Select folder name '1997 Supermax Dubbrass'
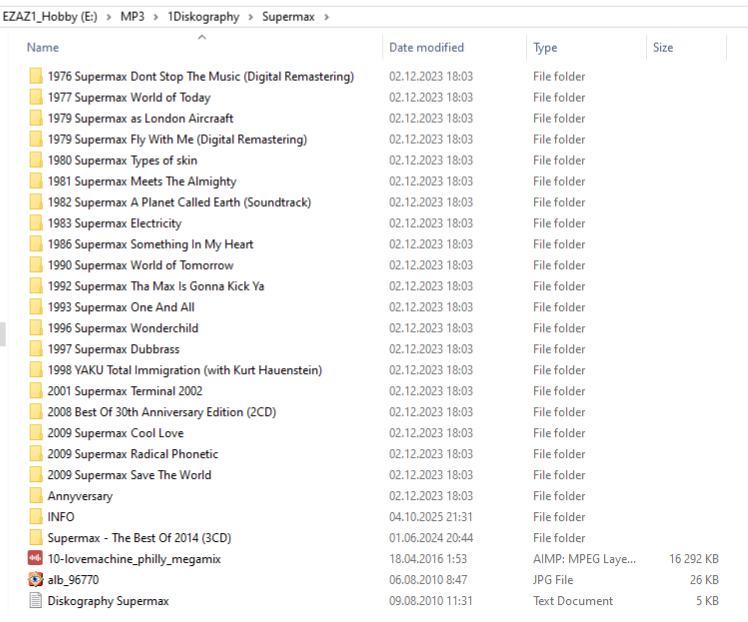The image size is (748, 622). coord(114,349)
